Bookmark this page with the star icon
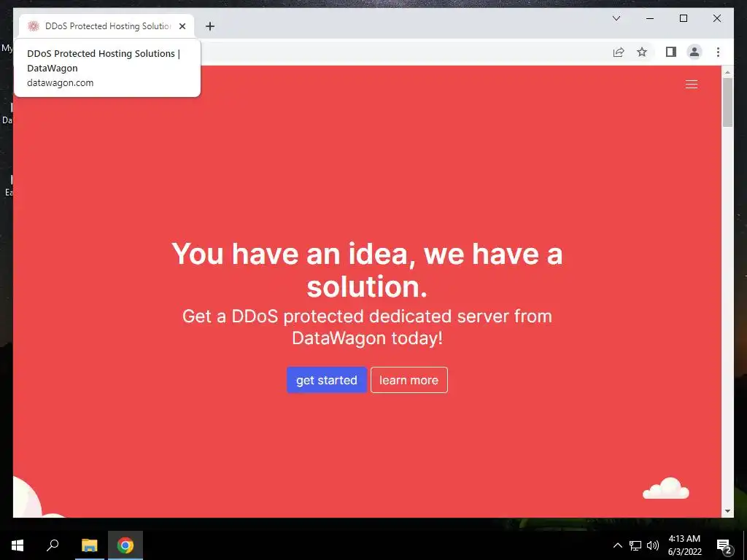The width and height of the screenshot is (747, 560). pyautogui.click(x=642, y=52)
